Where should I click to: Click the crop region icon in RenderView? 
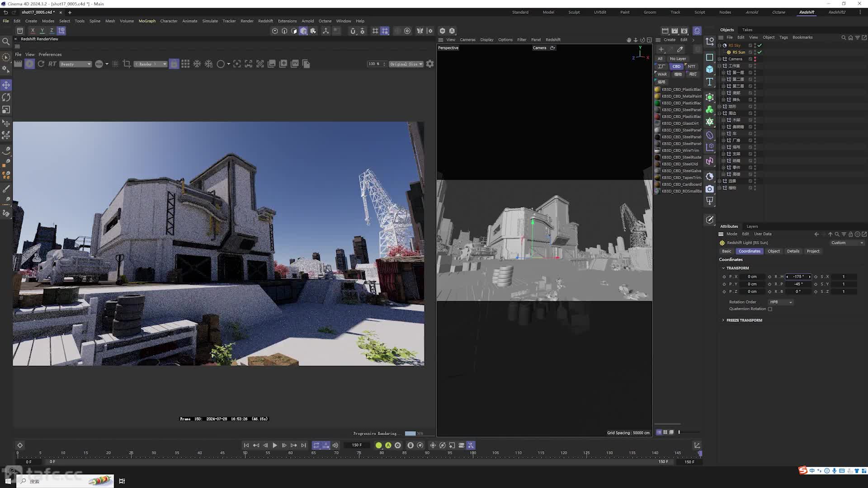click(x=127, y=64)
